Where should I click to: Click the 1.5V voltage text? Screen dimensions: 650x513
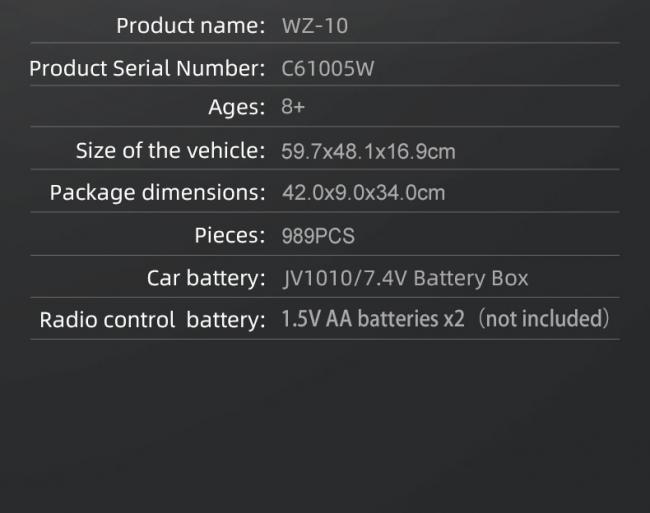click(301, 321)
